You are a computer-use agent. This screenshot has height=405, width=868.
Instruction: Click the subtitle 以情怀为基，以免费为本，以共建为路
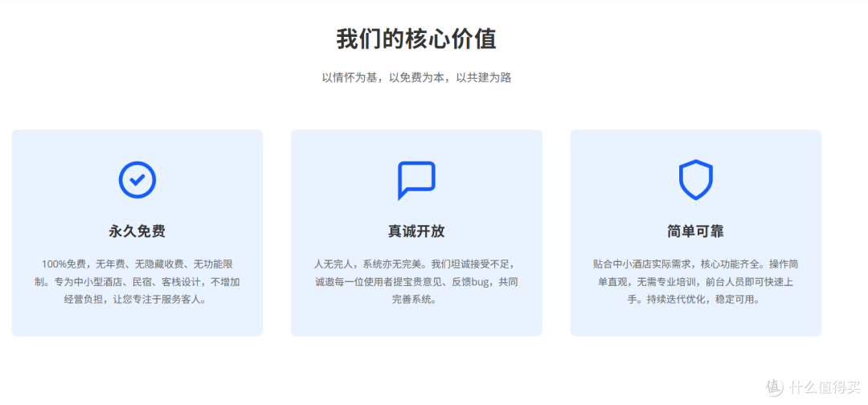tap(416, 77)
